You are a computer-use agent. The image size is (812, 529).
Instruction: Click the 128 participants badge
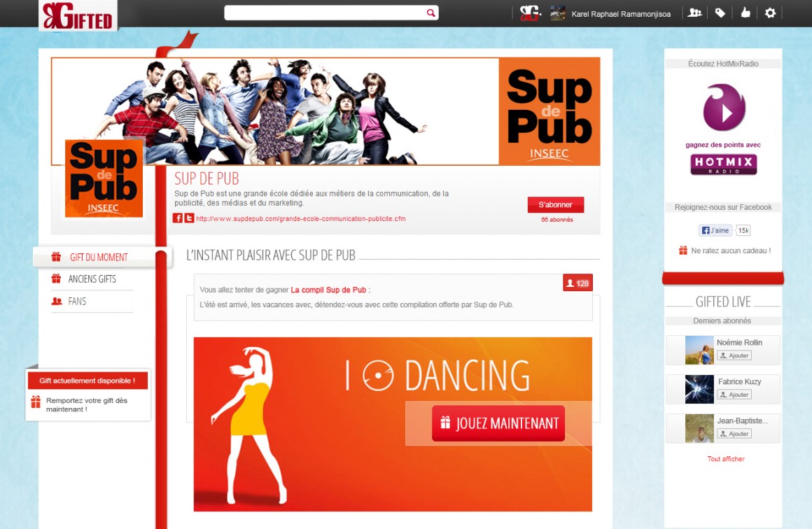[x=577, y=283]
